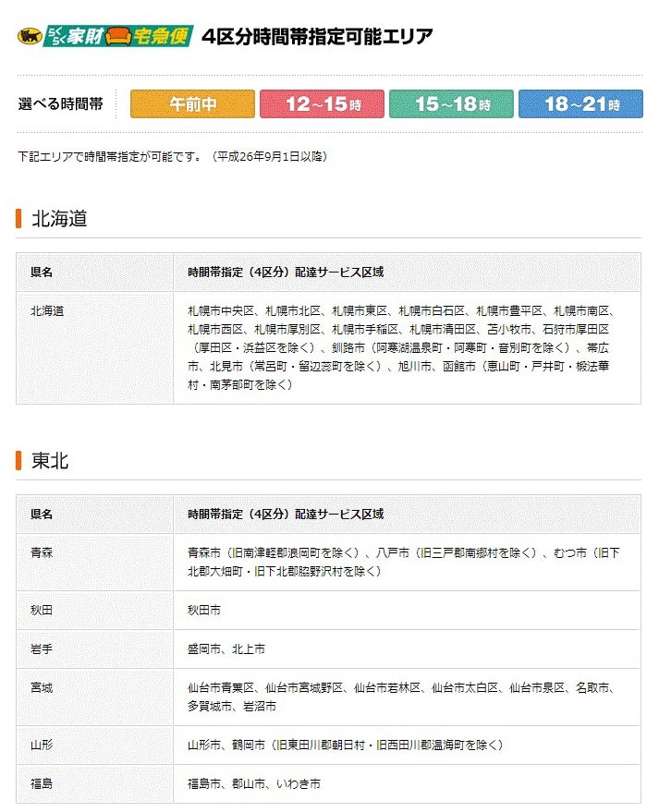Click the Yamato black cat logo
The height and width of the screenshot is (812, 647).
(x=30, y=37)
